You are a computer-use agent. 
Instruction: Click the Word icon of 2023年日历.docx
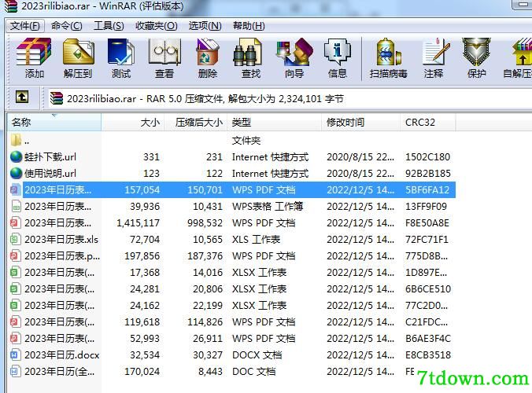pyautogui.click(x=16, y=354)
